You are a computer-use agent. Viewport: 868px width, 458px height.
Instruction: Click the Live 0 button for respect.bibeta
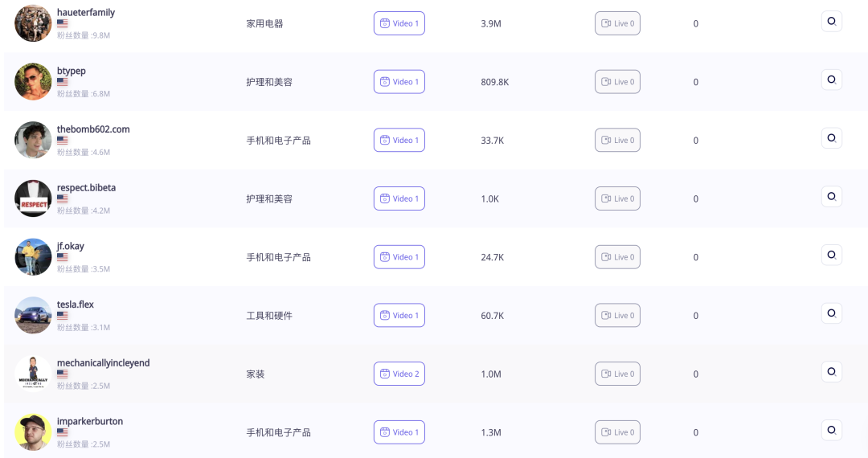click(617, 198)
